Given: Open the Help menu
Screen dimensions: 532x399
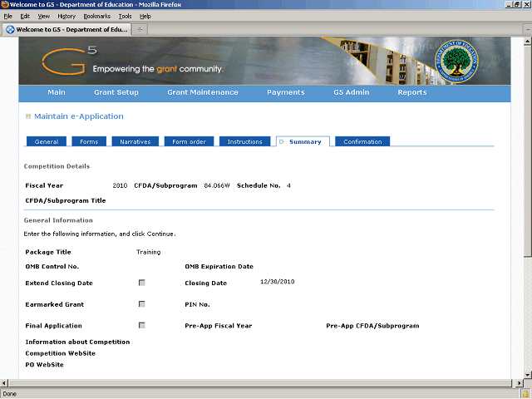Looking at the screenshot, I should pos(145,17).
